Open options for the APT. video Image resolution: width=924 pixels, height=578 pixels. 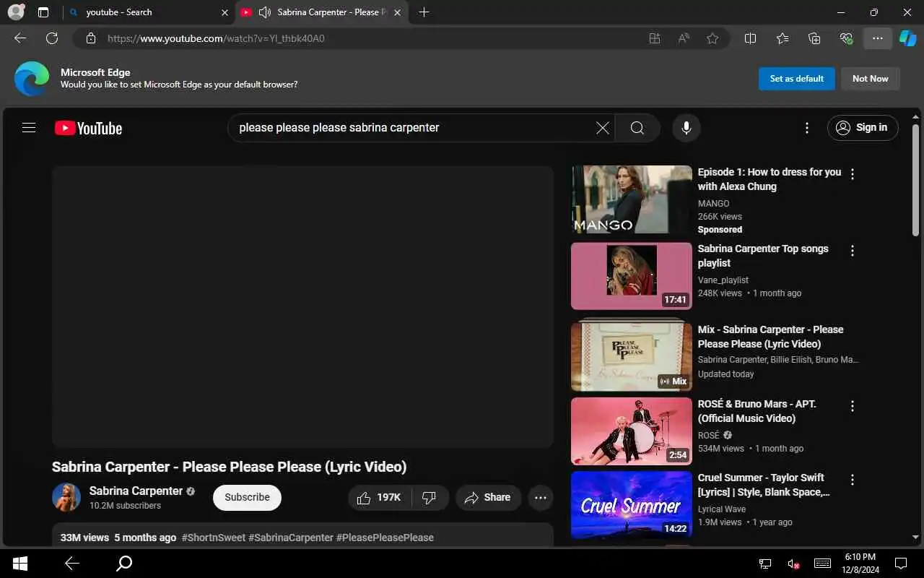tap(853, 406)
